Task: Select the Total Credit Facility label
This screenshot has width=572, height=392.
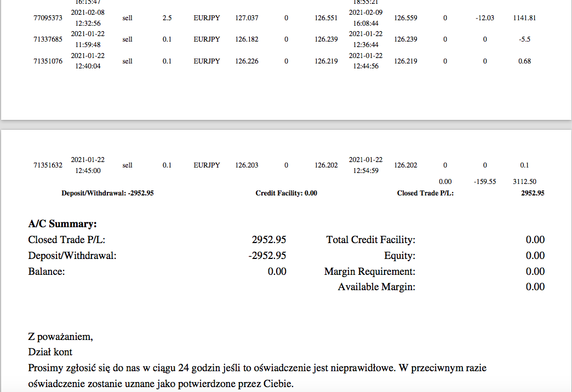Action: click(370, 240)
